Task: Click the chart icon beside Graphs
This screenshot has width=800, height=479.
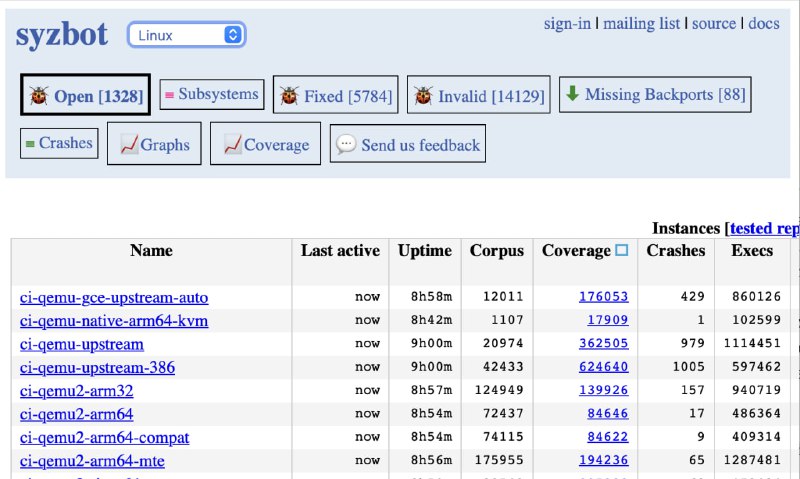Action: 129,144
